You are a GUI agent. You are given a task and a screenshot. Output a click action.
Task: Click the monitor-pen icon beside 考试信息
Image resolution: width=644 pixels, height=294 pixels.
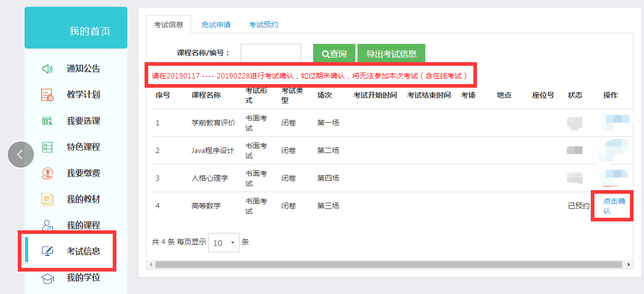[x=47, y=251]
